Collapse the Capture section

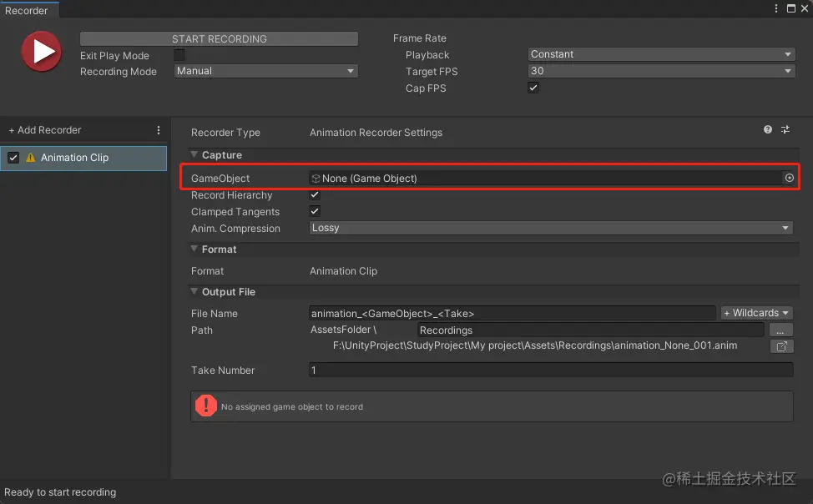194,154
